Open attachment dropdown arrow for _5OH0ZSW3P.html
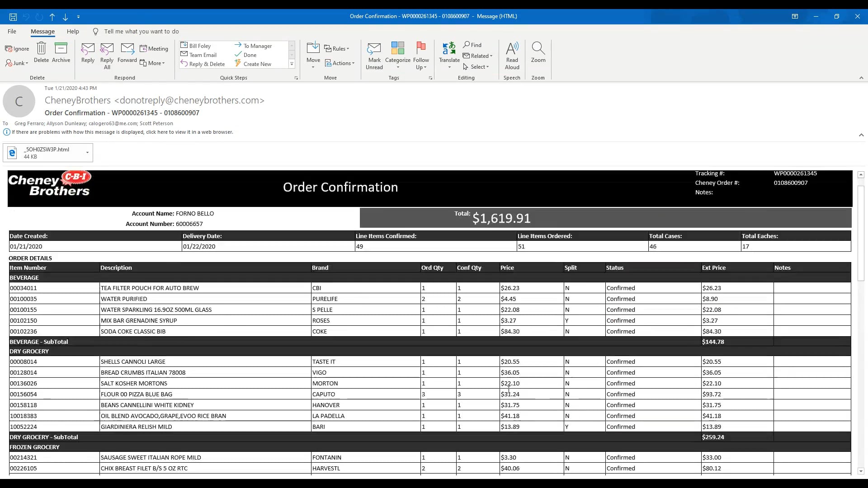The image size is (868, 488). point(87,153)
